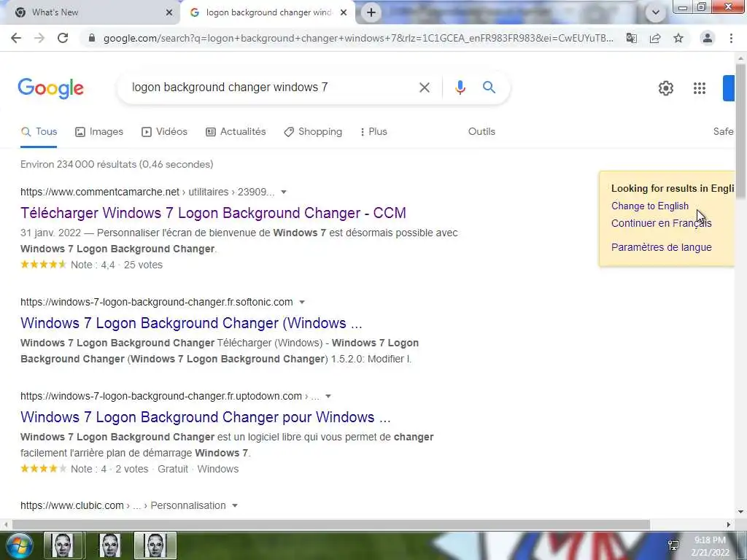The width and height of the screenshot is (747, 560).
Task: Open the first face taskbar icon
Action: (64, 545)
